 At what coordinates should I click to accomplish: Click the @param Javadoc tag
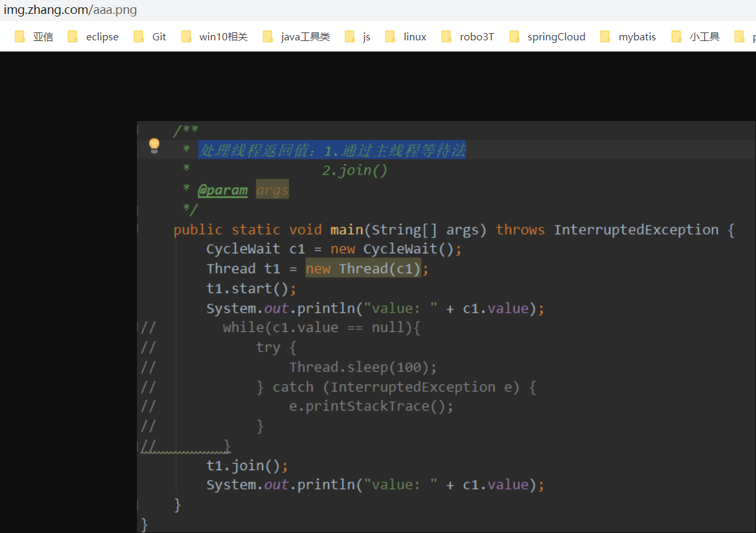tap(223, 190)
